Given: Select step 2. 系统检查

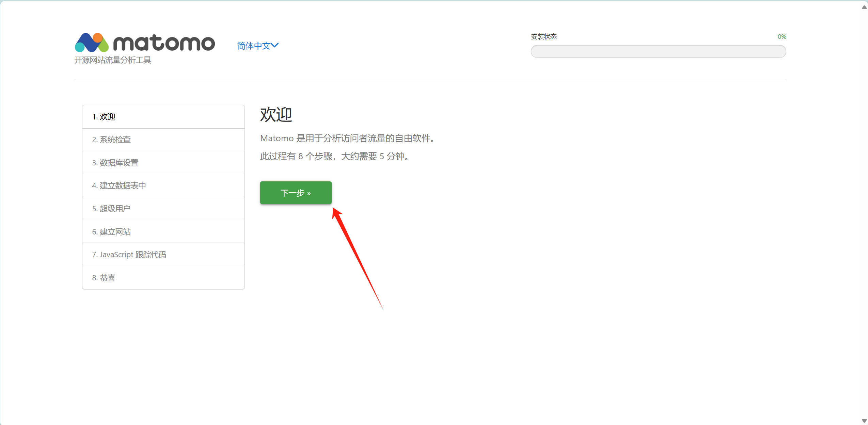Looking at the screenshot, I should point(111,140).
